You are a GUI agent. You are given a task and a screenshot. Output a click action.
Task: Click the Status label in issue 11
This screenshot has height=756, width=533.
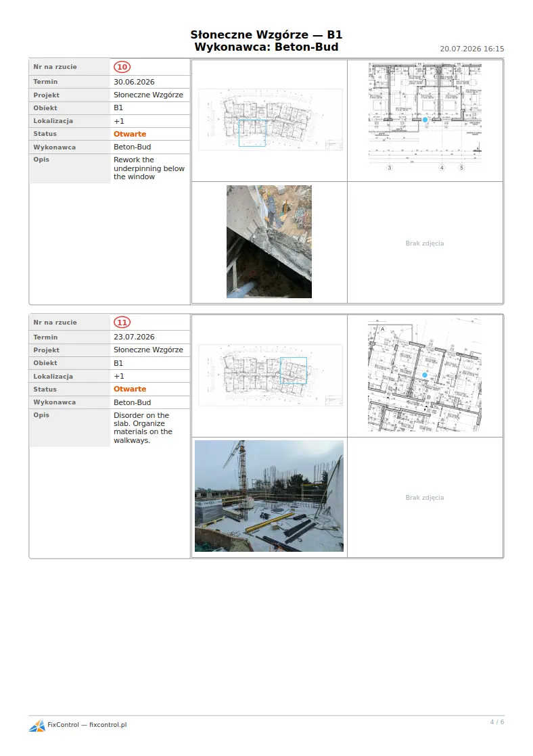point(45,389)
